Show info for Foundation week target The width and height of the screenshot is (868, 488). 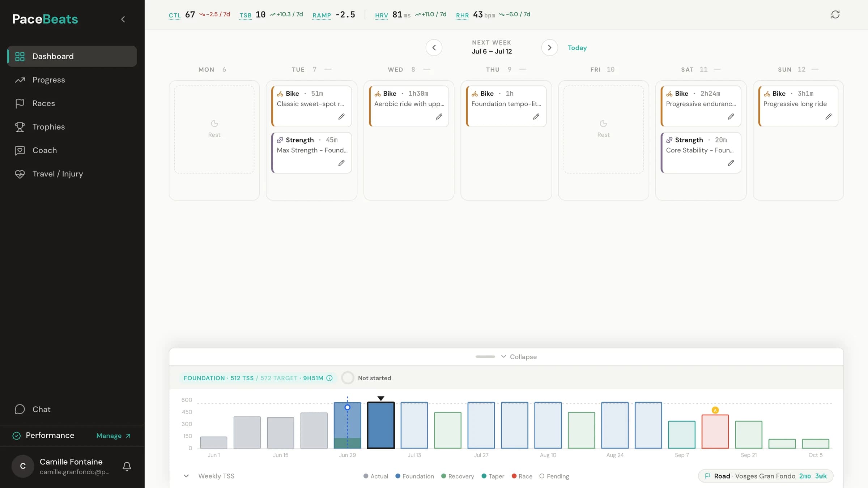click(x=329, y=378)
